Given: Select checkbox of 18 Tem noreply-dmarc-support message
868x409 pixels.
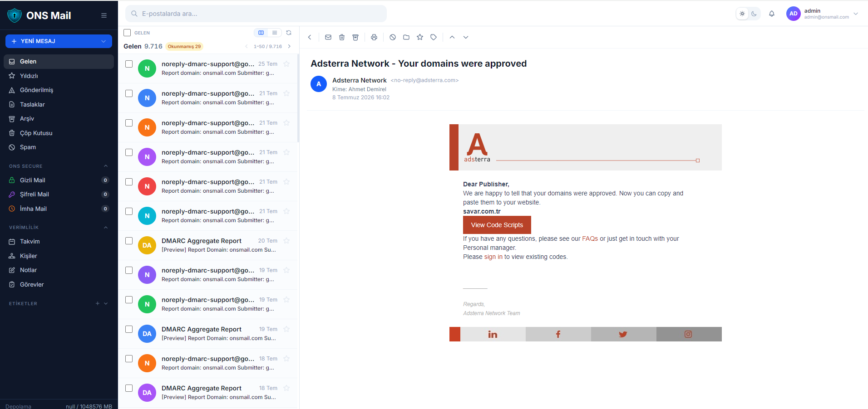Looking at the screenshot, I should 129,359.
